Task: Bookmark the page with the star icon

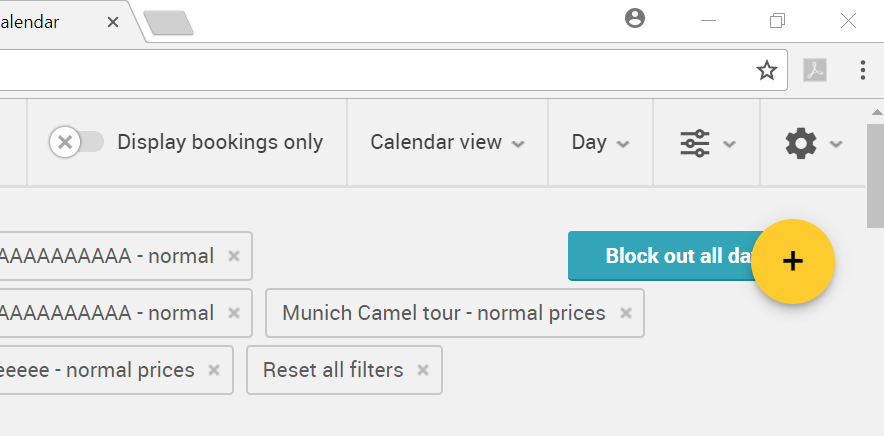Action: coord(766,71)
